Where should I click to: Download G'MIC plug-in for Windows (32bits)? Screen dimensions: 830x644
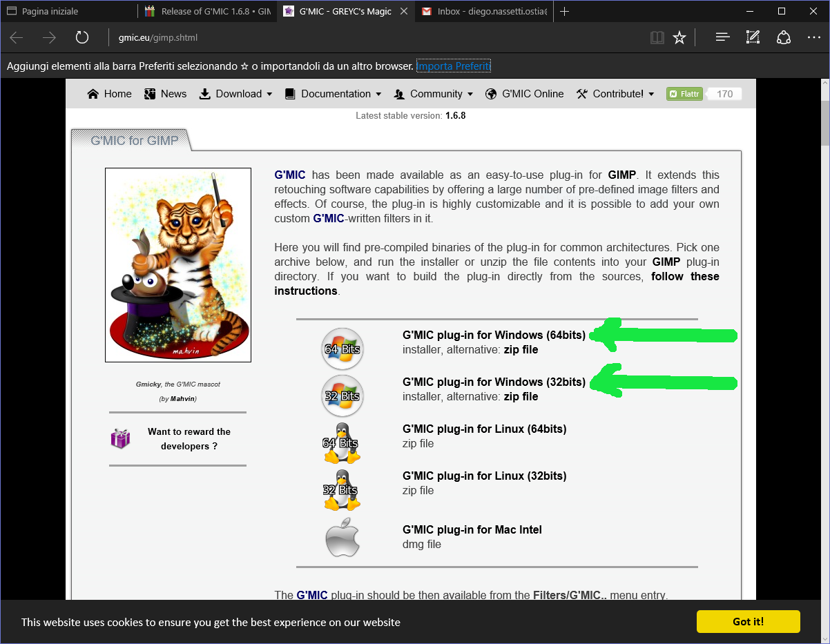coord(494,382)
